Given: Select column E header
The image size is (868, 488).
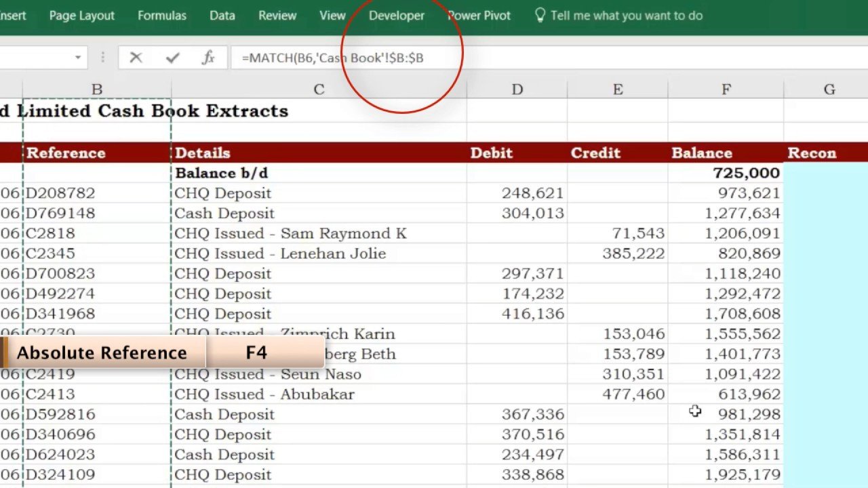Looking at the screenshot, I should pos(618,89).
